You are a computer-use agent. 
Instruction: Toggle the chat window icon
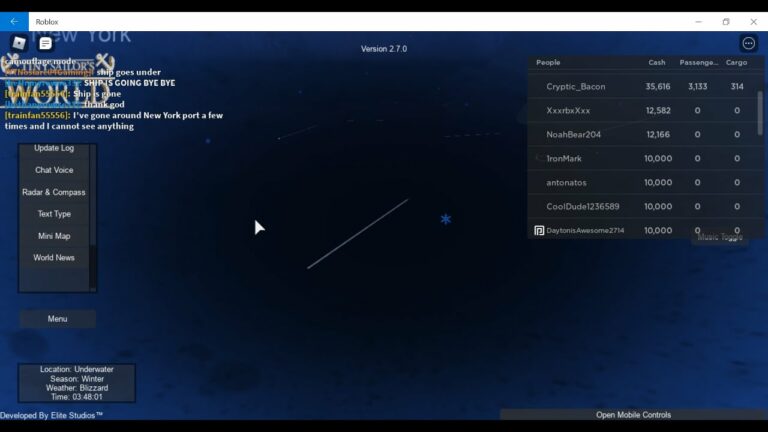tap(45, 43)
